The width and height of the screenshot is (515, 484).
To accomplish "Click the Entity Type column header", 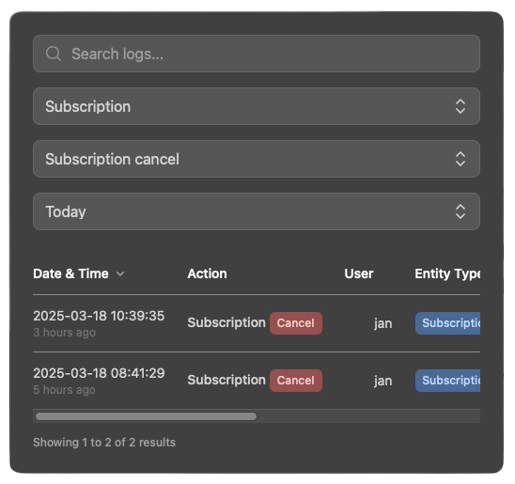I will [x=447, y=274].
